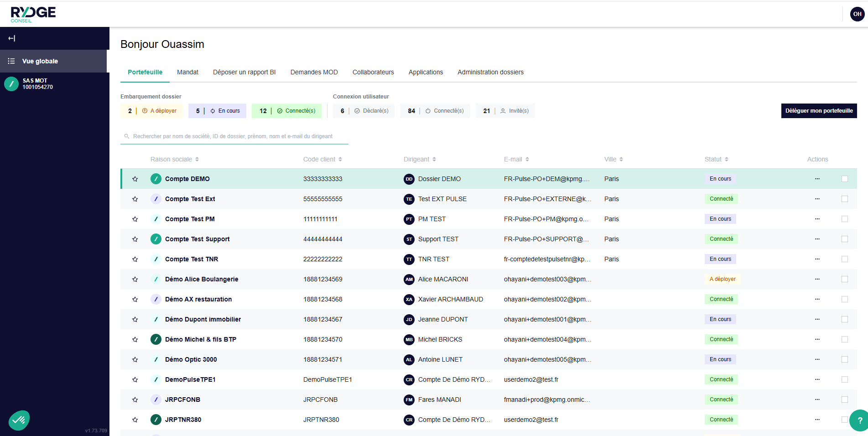The height and width of the screenshot is (436, 868).
Task: Switch to the Mandat tab
Action: tap(187, 72)
